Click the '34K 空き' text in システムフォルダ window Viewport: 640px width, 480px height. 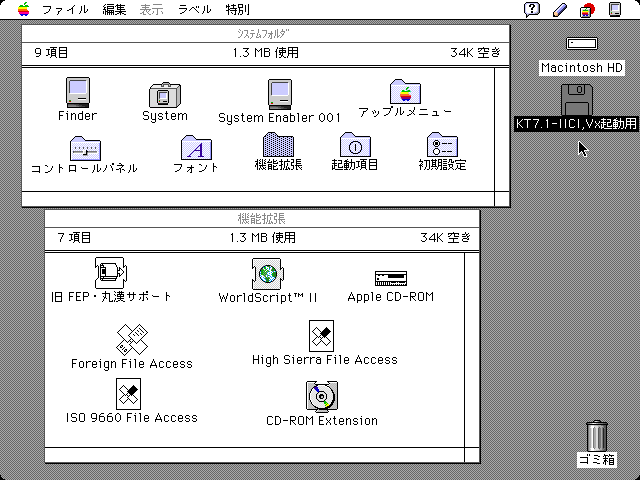point(475,53)
